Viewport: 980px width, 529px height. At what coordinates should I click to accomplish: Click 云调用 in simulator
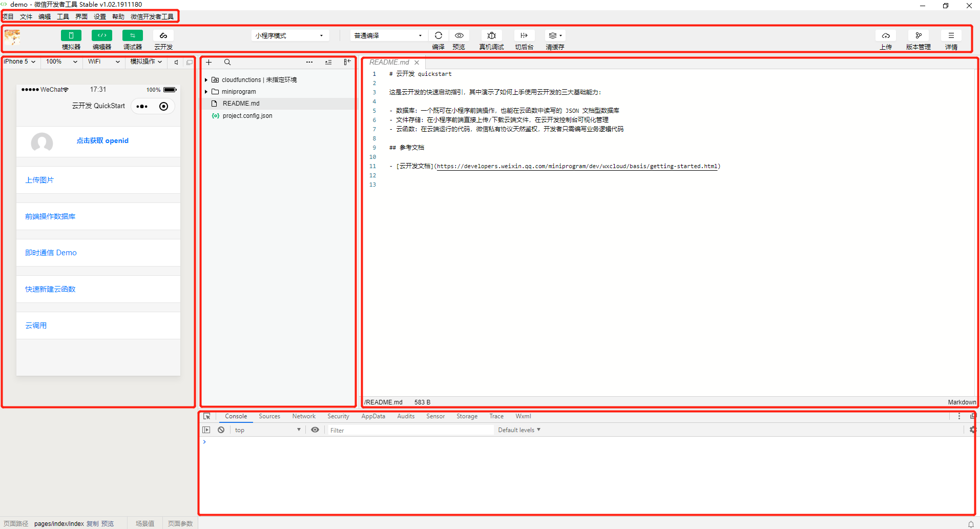(36, 325)
